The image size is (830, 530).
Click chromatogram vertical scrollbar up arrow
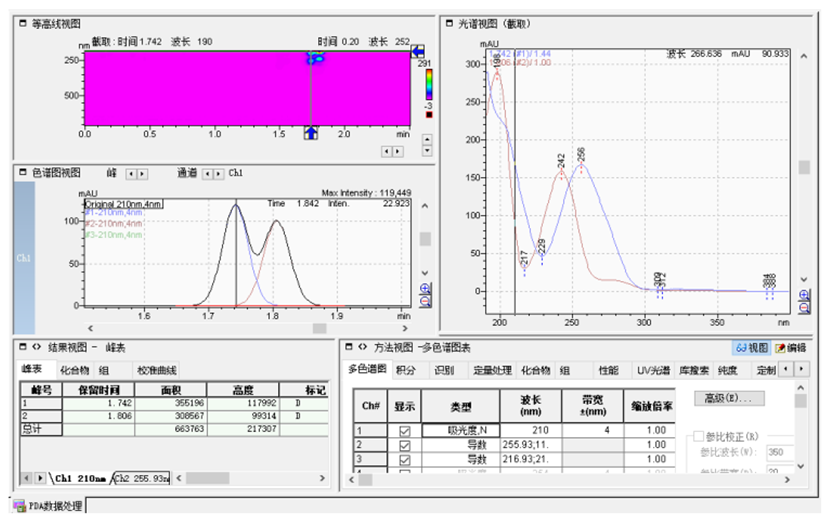pyautogui.click(x=425, y=206)
